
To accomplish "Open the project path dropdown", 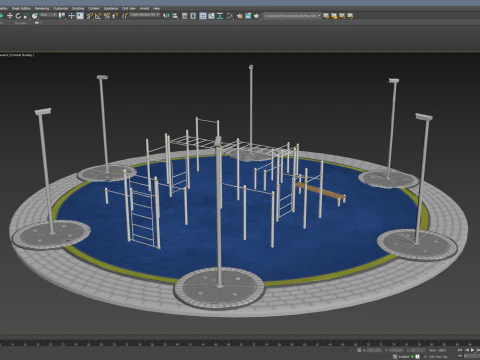I will click(292, 16).
